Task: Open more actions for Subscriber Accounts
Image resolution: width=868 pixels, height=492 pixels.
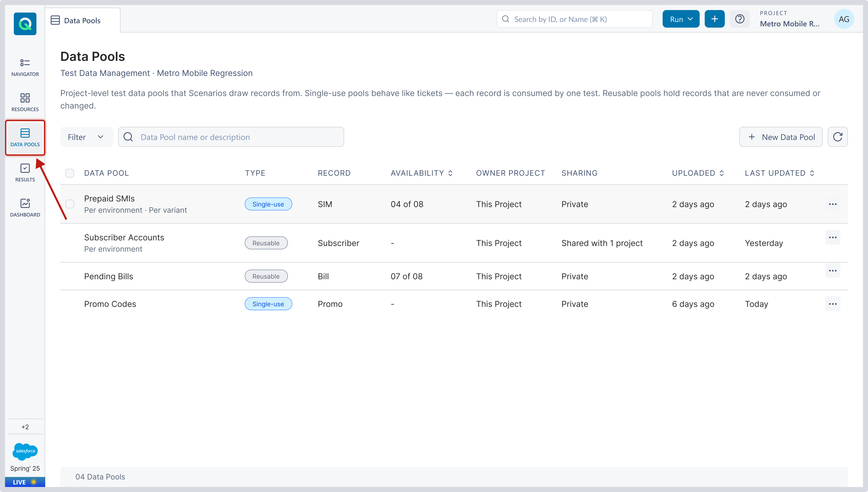Action: click(x=832, y=237)
